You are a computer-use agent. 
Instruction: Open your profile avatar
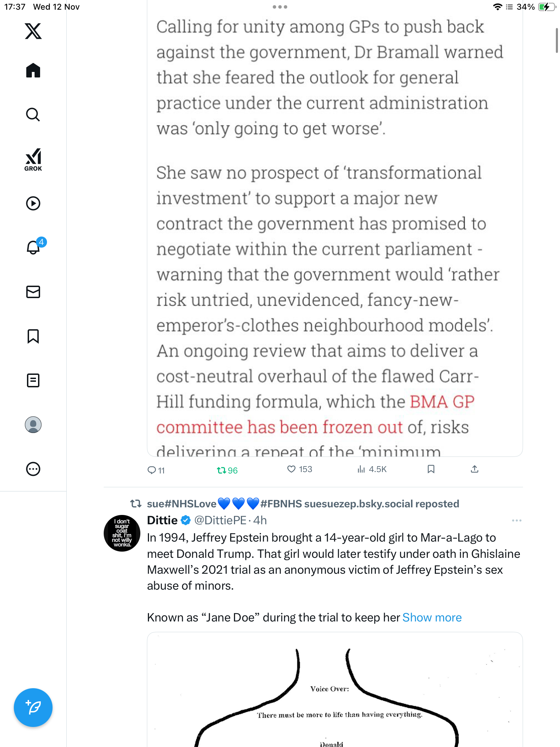[33, 425]
